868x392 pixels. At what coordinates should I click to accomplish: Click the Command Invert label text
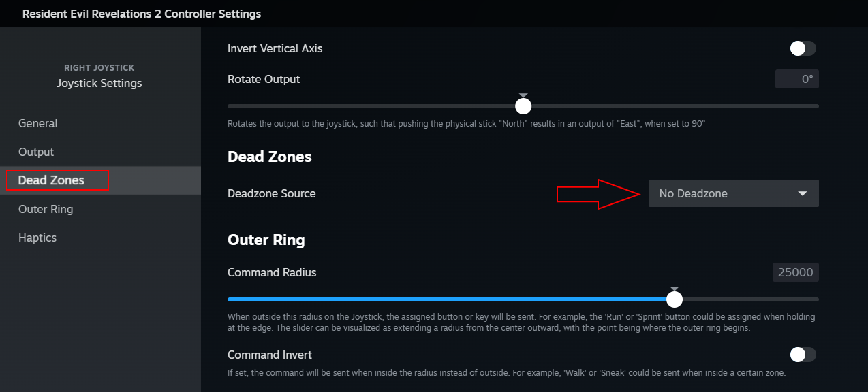click(270, 355)
